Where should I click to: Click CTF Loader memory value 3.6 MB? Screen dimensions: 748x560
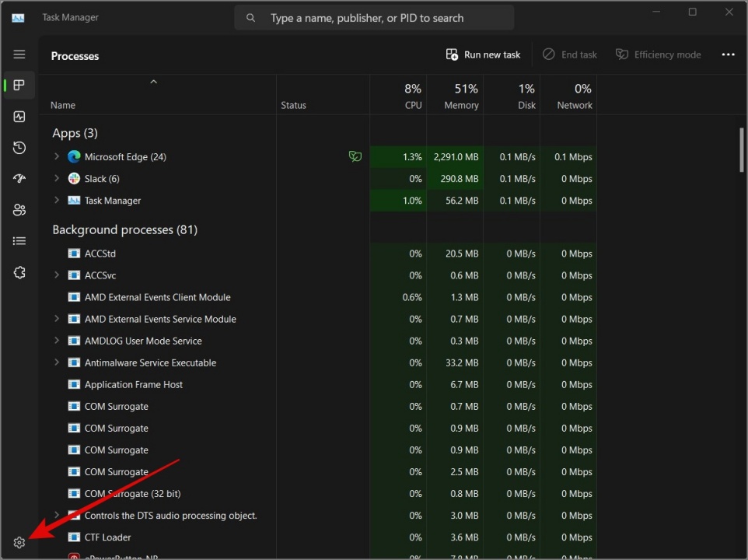pyautogui.click(x=464, y=537)
